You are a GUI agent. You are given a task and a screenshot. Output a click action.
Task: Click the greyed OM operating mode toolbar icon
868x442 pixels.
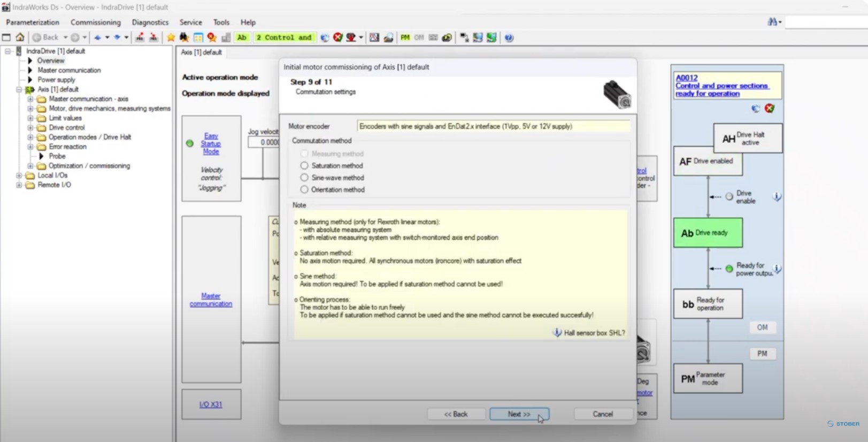[419, 37]
